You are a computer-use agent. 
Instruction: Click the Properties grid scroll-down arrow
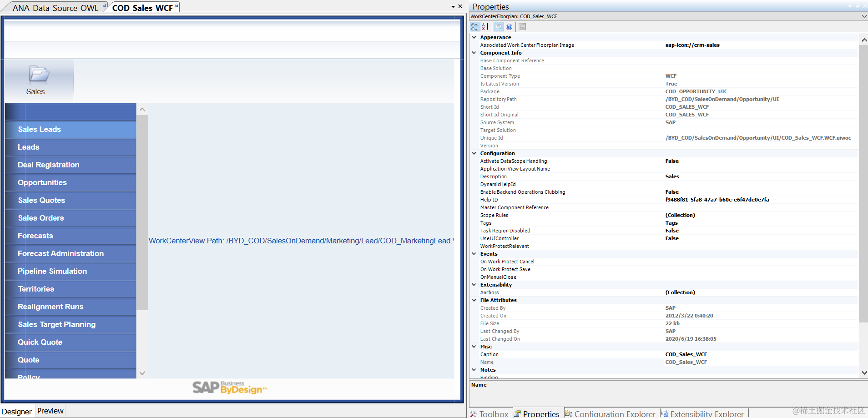coord(864,372)
